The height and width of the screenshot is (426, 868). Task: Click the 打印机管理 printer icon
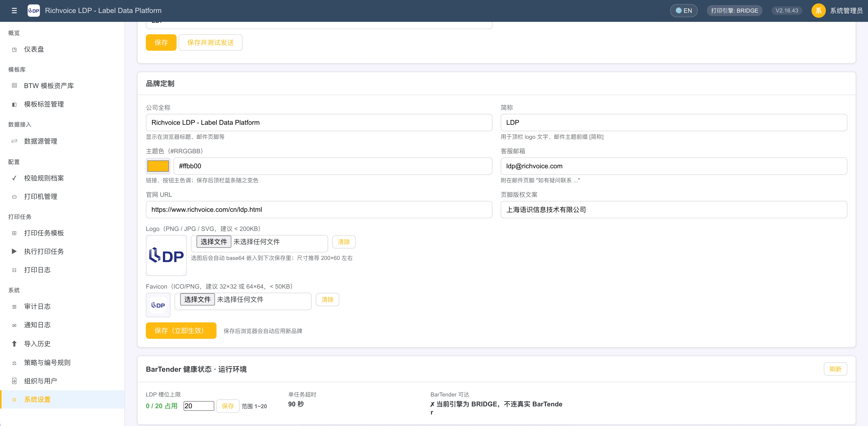(14, 197)
